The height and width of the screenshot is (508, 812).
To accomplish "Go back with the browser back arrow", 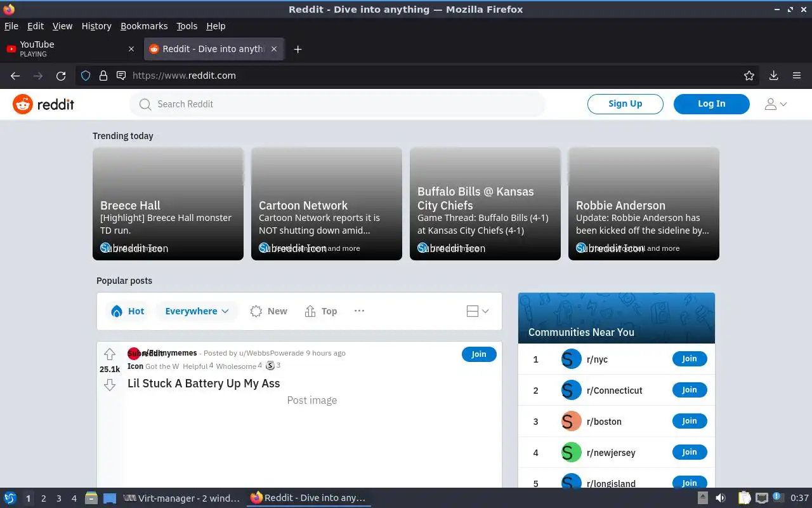I will tap(15, 76).
